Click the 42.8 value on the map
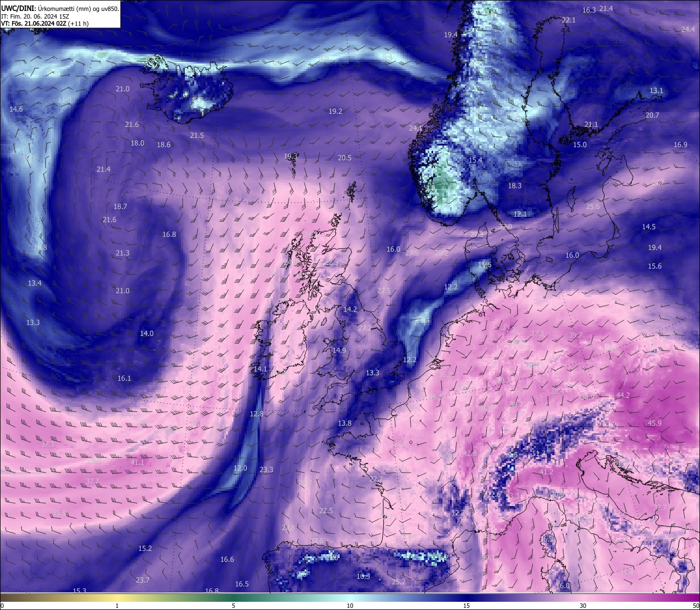The height and width of the screenshot is (610, 700). (x=470, y=453)
